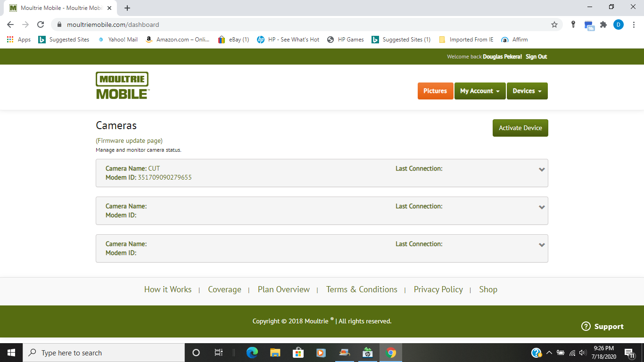644x362 pixels.
Task: Reload the Moultrie dashboard page
Action: coord(41,25)
